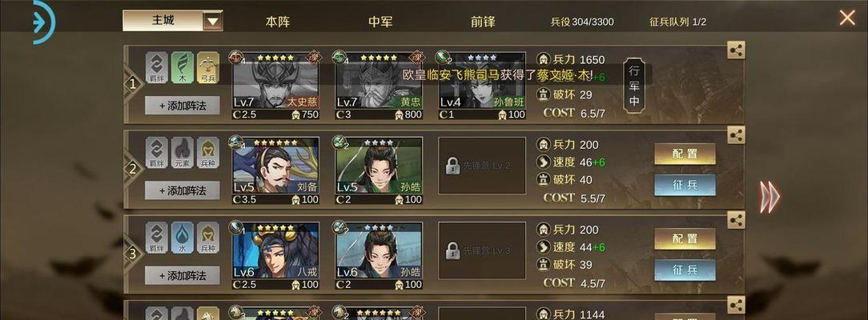The width and height of the screenshot is (868, 320).
Task: Click the 弓兵 troop type icon in team 1
Action: coord(207,68)
